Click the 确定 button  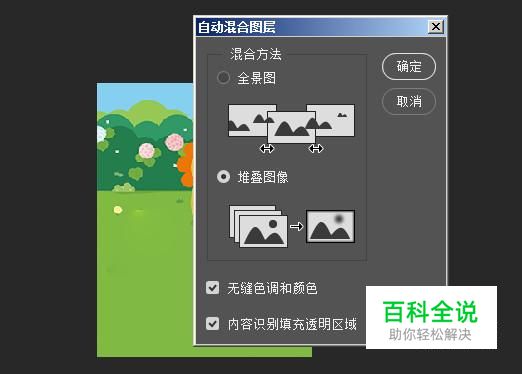(409, 66)
